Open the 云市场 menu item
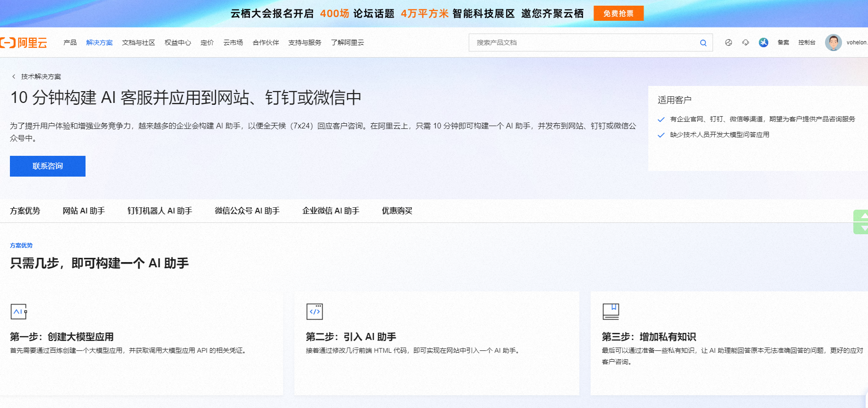Screen dimensions: 868x408 233,42
